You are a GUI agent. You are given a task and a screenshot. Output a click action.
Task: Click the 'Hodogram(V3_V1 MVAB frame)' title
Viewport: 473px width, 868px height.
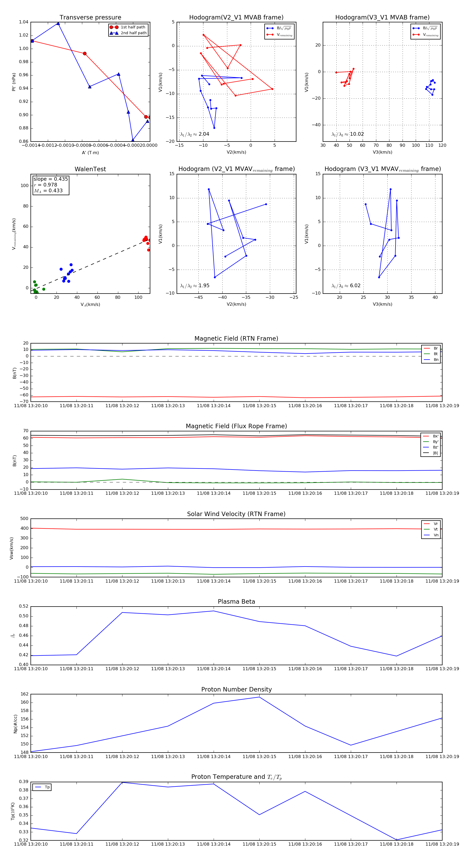coord(382,18)
